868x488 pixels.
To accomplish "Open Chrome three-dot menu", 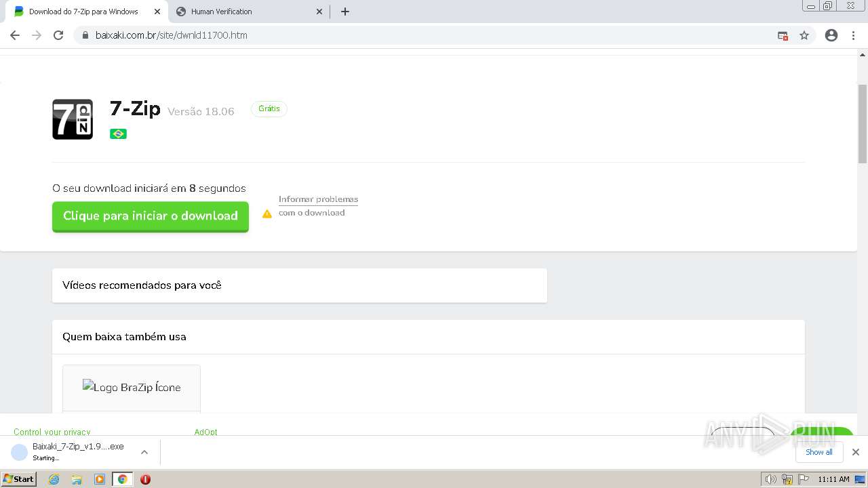I will tap(853, 35).
